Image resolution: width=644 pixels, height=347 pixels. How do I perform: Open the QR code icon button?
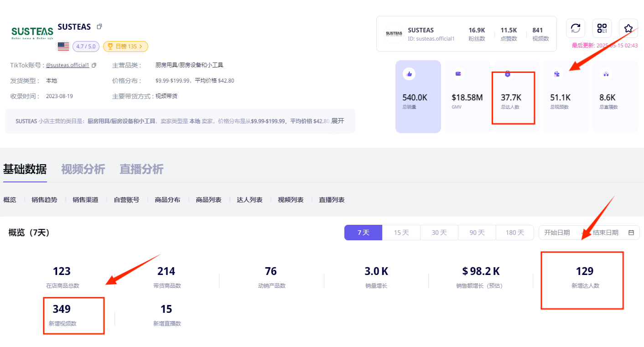[x=602, y=28]
